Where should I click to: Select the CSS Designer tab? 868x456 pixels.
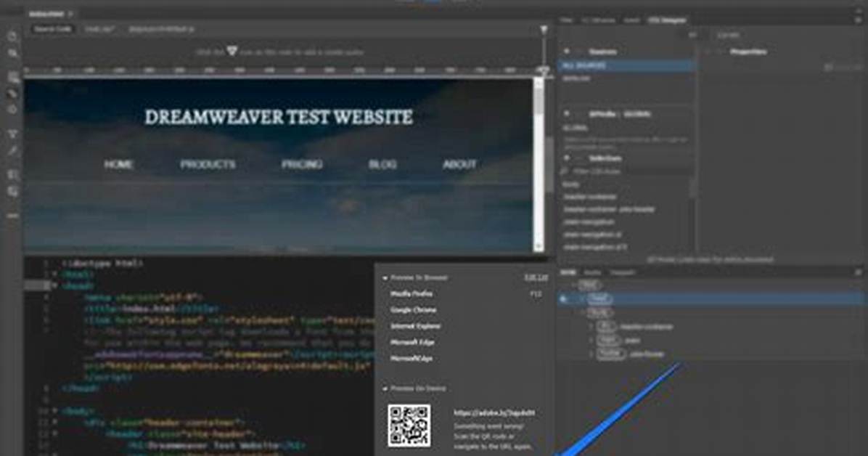(667, 20)
